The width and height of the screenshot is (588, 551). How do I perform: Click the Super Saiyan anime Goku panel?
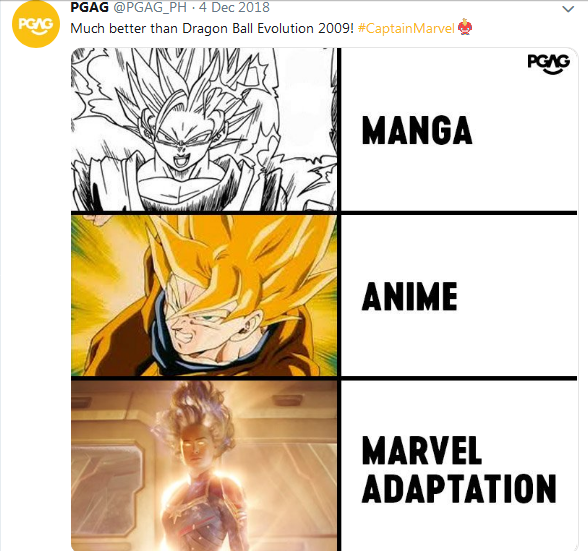pos(204,296)
